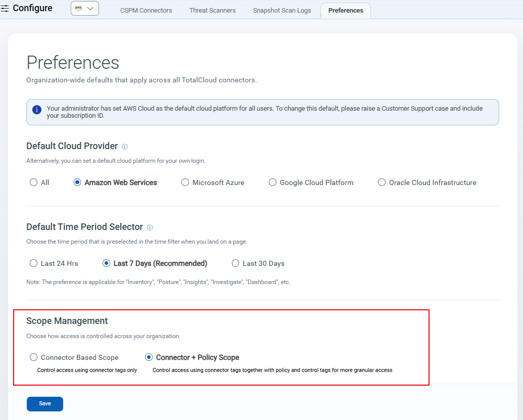Select the All cloud provider radio
523x420 pixels.
(33, 182)
